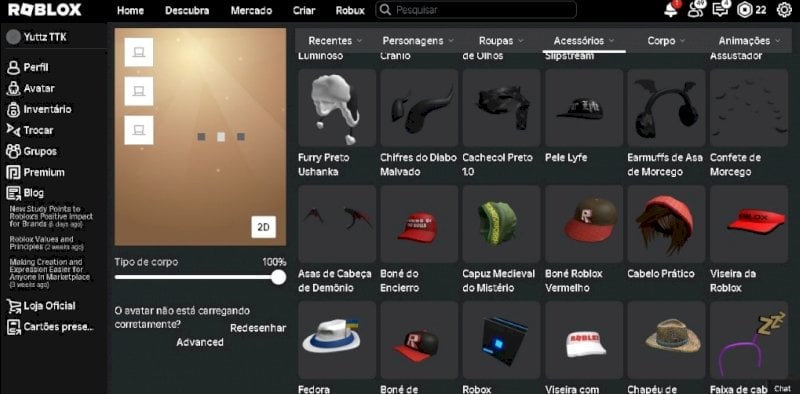
Task: Select the white Fedora item
Action: tap(337, 340)
